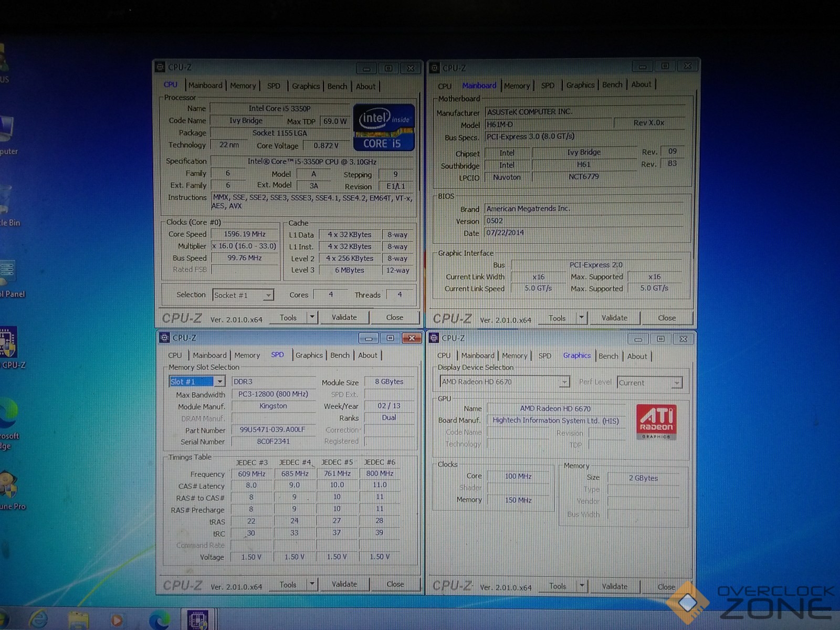The width and height of the screenshot is (840, 630).
Task: Click the GPU memory size 2 GBytes
Action: coord(643,478)
